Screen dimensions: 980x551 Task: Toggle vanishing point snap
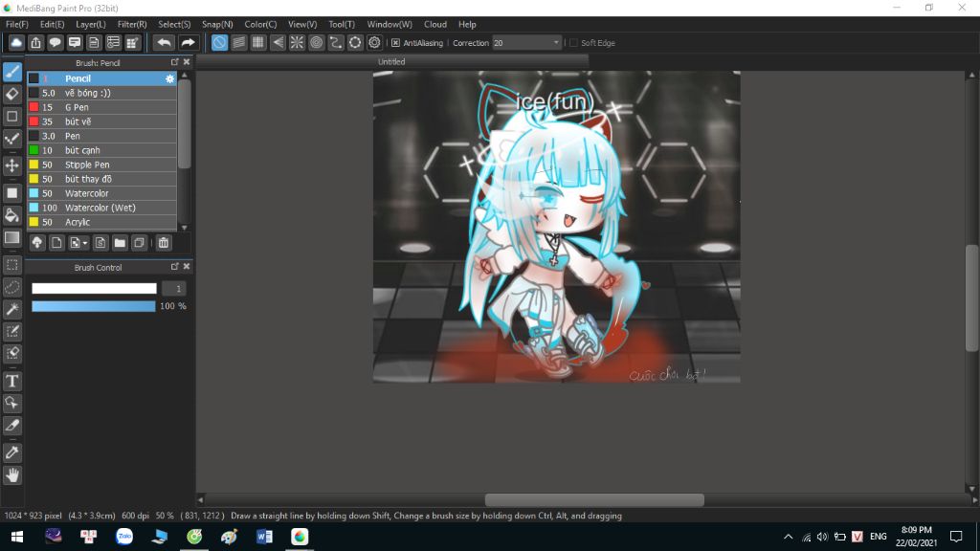278,42
